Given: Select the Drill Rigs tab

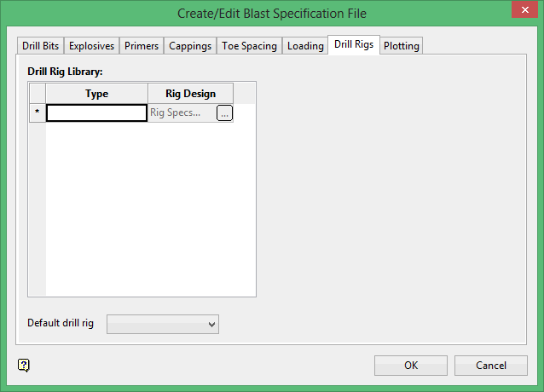Looking at the screenshot, I should pyautogui.click(x=353, y=44).
